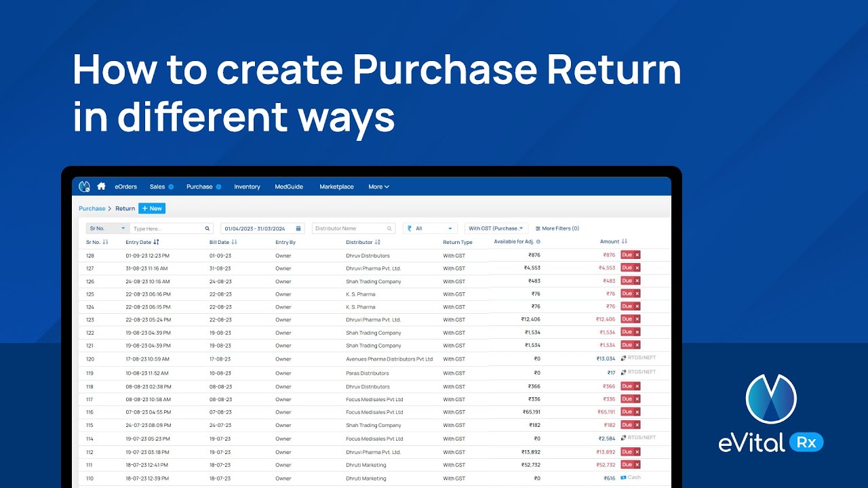This screenshot has width=868, height=488.
Task: Click Paras Distributors cell
Action: [368, 373]
